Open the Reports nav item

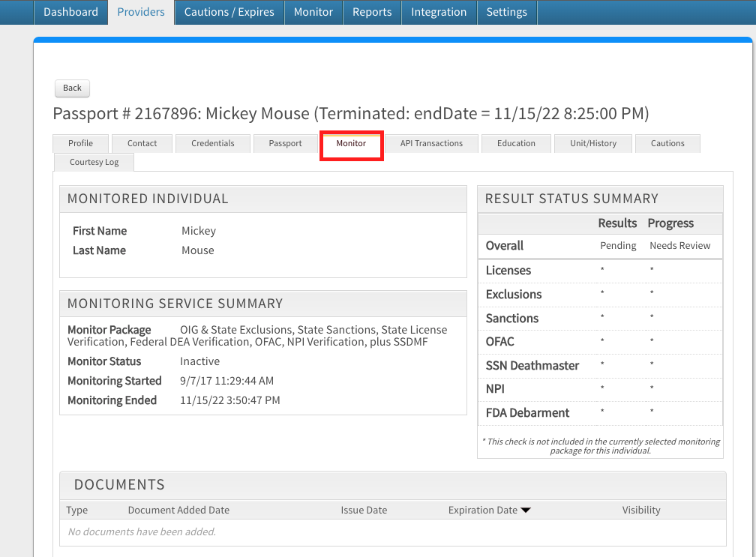tap(372, 12)
